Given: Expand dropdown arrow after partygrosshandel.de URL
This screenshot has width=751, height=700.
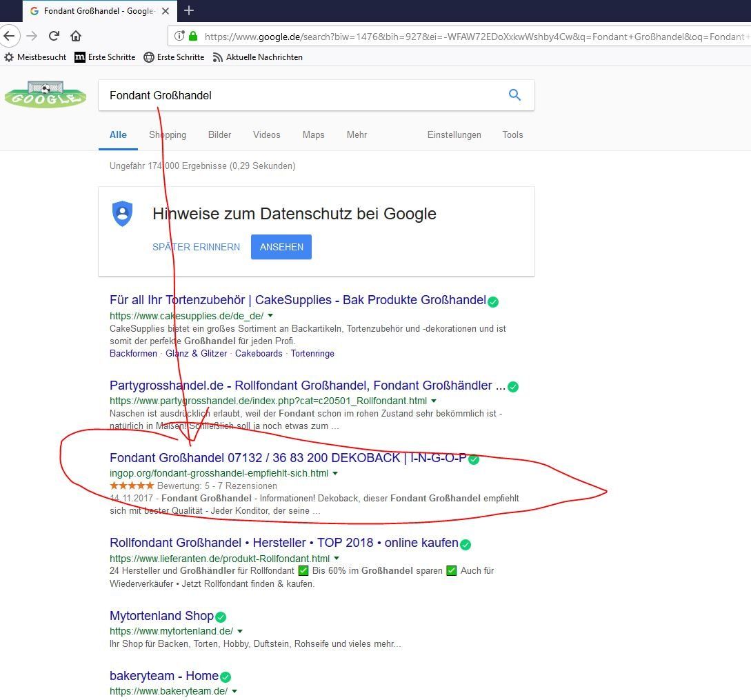Looking at the screenshot, I should pyautogui.click(x=434, y=401).
